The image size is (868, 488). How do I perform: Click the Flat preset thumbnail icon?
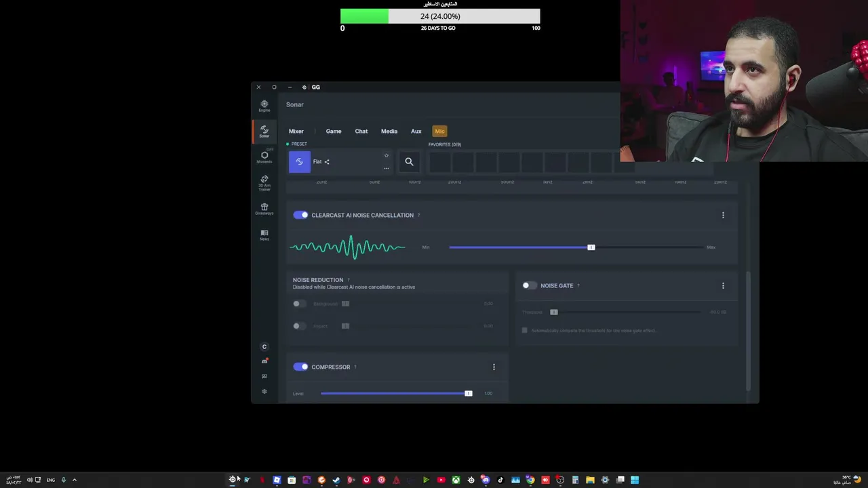300,162
